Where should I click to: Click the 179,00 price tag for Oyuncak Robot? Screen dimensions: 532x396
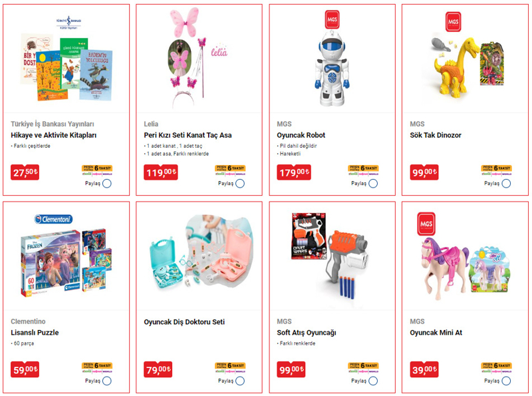coord(293,172)
